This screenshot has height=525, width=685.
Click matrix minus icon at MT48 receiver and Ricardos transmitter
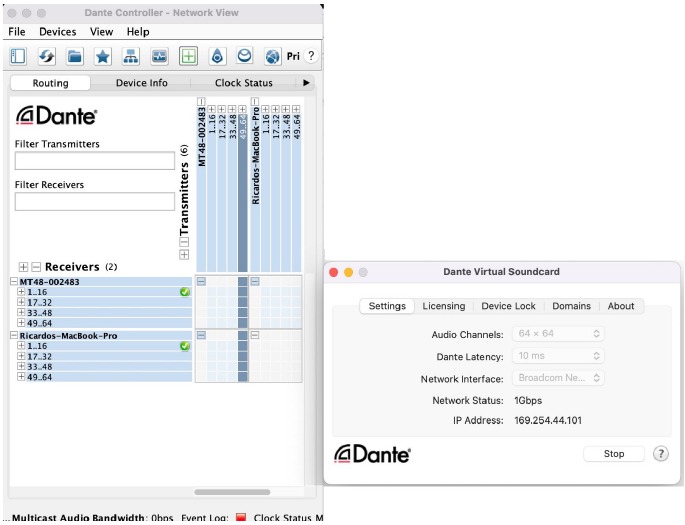pyautogui.click(x=255, y=282)
